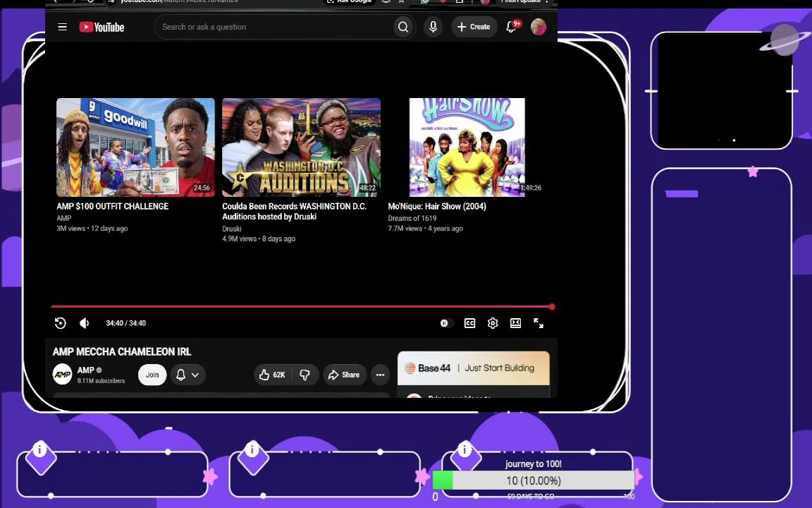Image resolution: width=812 pixels, height=508 pixels.
Task: Open the Create menu button
Action: (474, 27)
